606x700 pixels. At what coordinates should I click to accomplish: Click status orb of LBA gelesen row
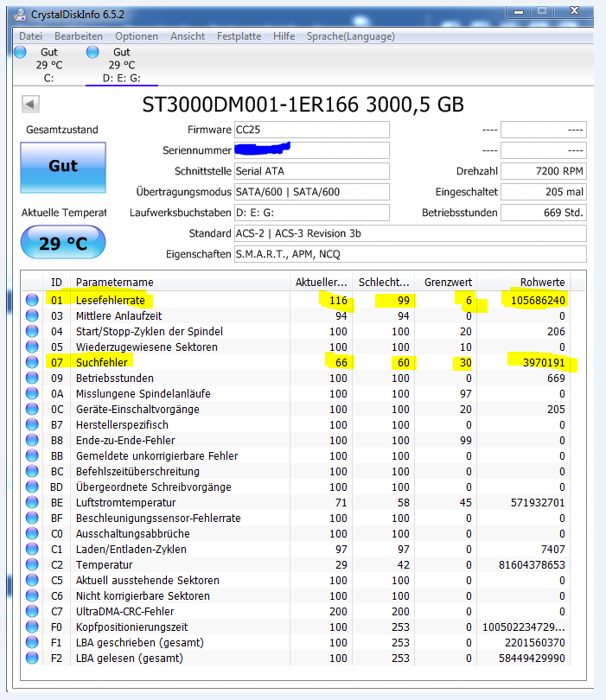tap(32, 658)
